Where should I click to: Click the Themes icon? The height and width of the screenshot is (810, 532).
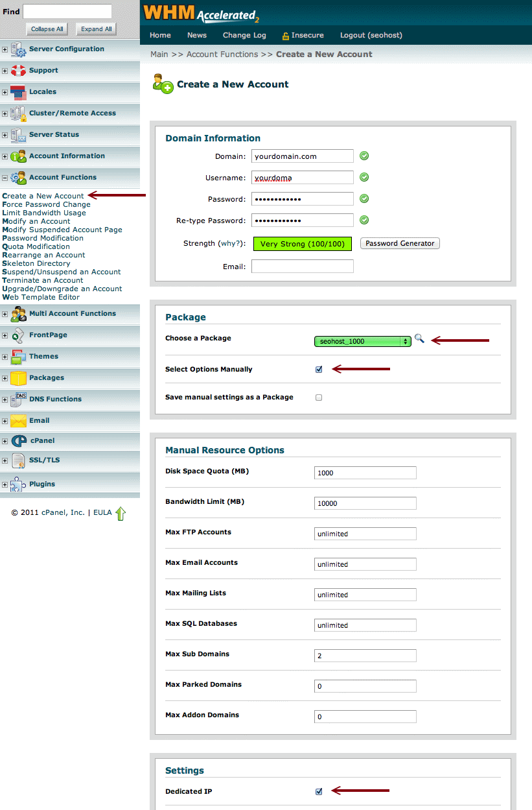tap(18, 357)
